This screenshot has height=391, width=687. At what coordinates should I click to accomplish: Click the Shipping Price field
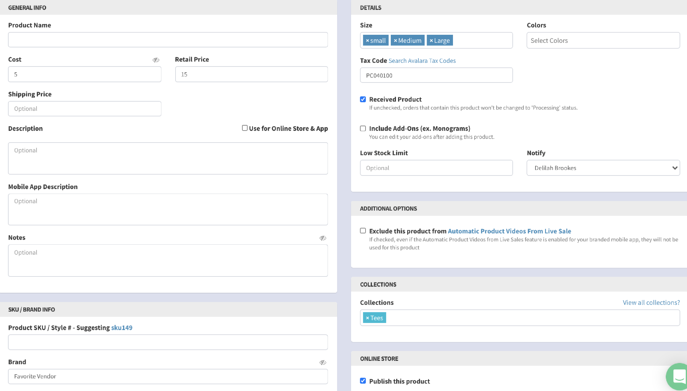85,109
